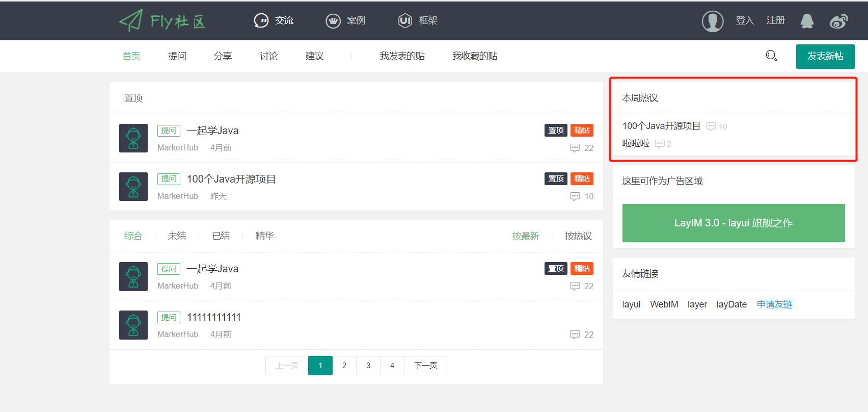Select the 提问 tab
This screenshot has height=412, width=868.
(177, 56)
